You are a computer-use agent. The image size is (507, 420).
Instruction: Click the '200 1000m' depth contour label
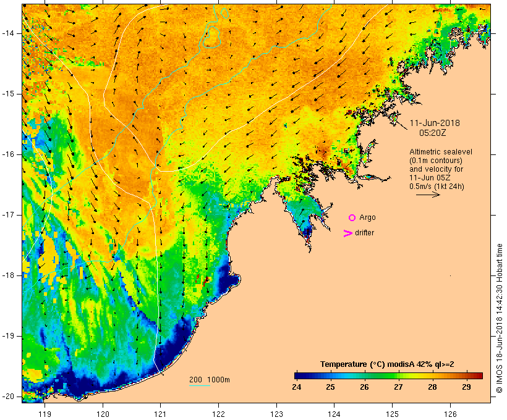(210, 380)
